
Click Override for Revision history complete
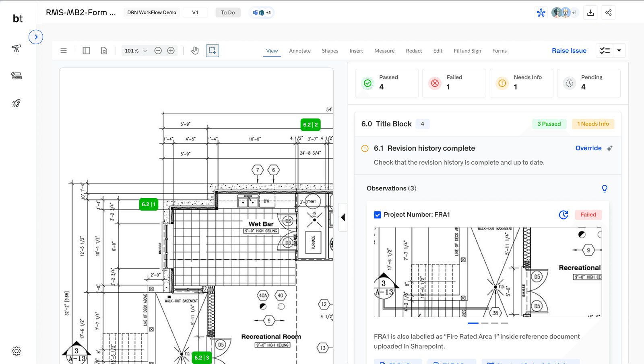click(x=588, y=148)
